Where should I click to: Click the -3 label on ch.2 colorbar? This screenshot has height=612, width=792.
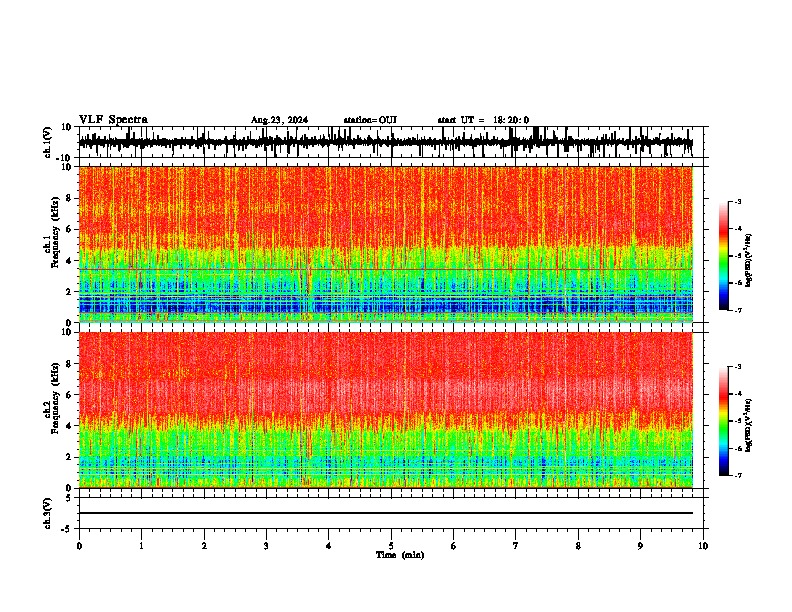tap(737, 367)
